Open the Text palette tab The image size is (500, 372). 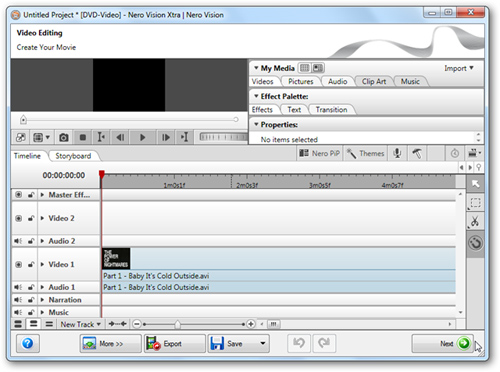coord(294,110)
